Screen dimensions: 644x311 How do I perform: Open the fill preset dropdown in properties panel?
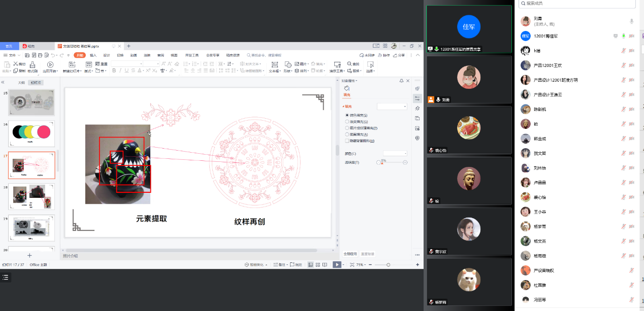(392, 107)
